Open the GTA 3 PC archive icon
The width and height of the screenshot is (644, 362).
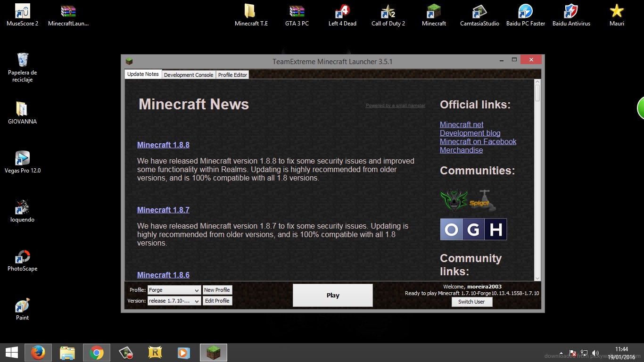tap(297, 15)
